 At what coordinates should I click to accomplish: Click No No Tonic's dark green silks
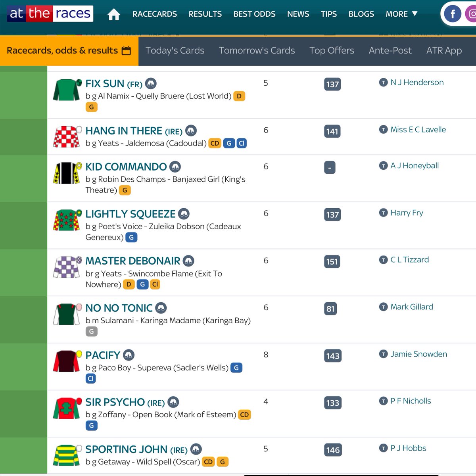click(67, 314)
